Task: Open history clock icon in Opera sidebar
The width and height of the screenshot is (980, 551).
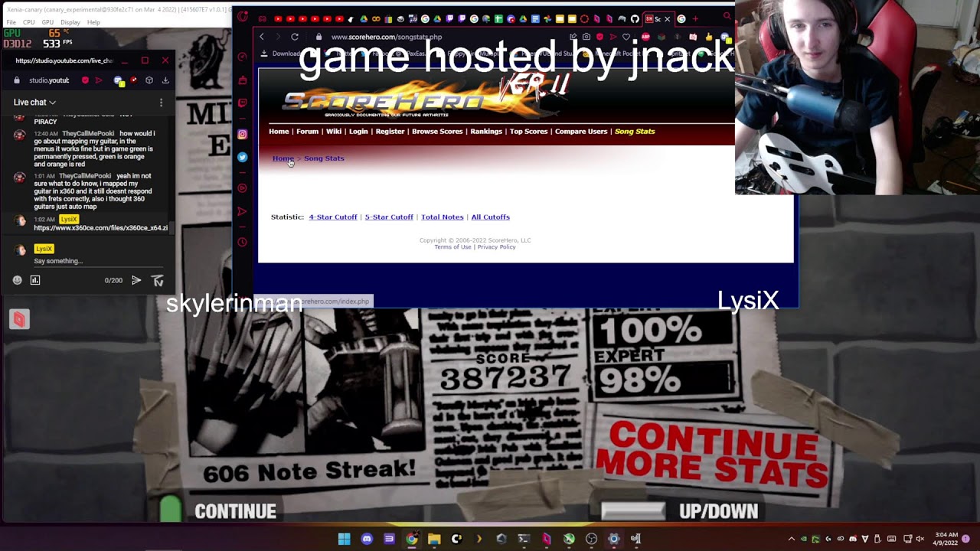Action: tap(243, 242)
